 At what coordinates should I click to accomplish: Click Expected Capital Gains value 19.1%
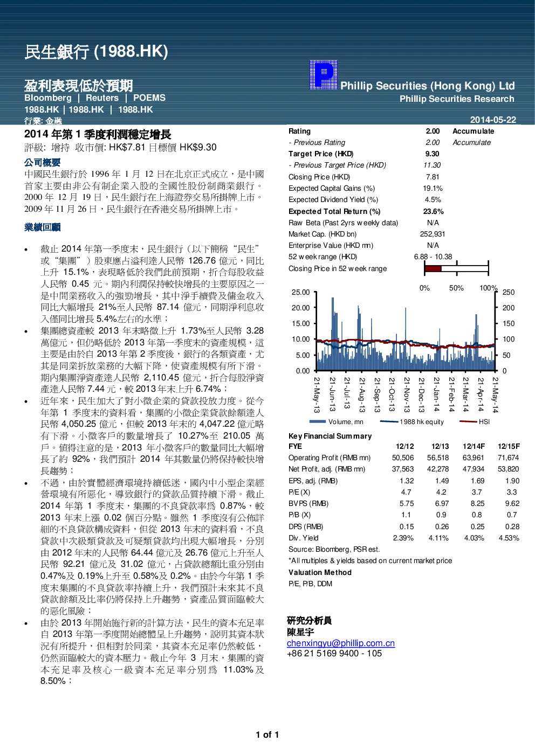pos(433,188)
